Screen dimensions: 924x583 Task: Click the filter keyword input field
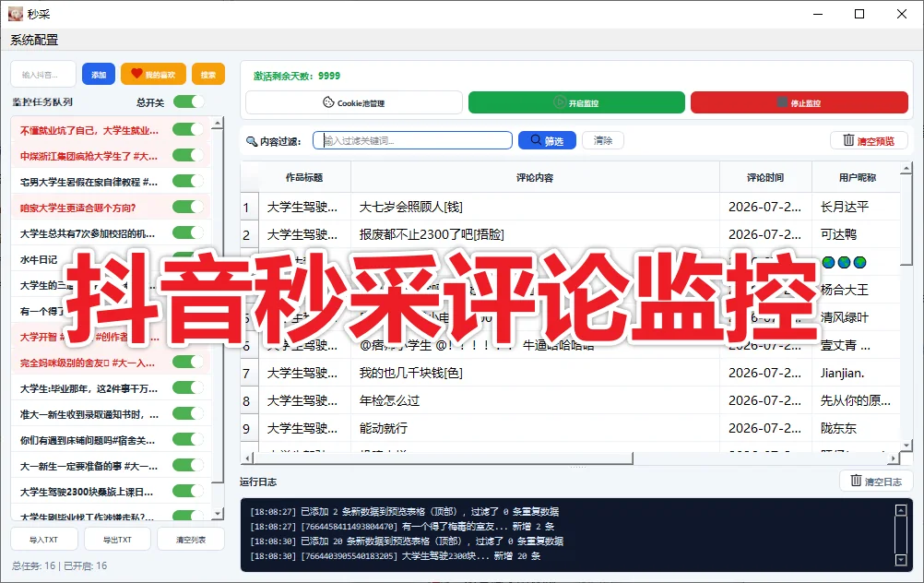(x=412, y=140)
